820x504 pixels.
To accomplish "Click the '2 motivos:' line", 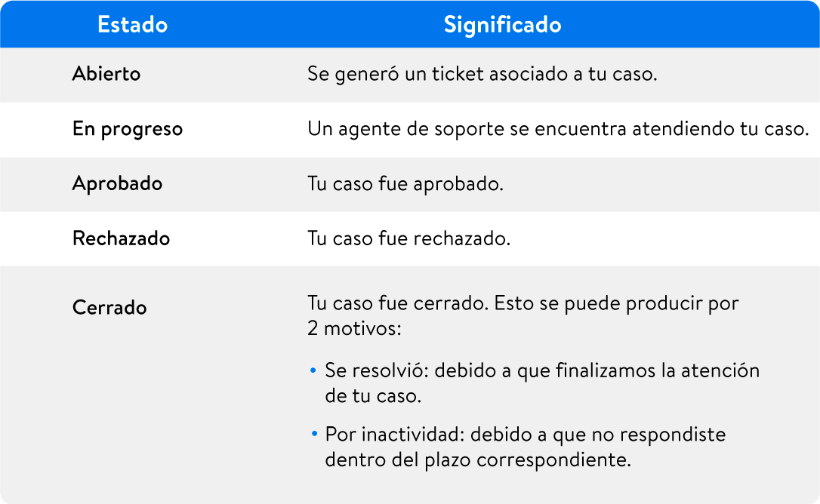I will (354, 329).
